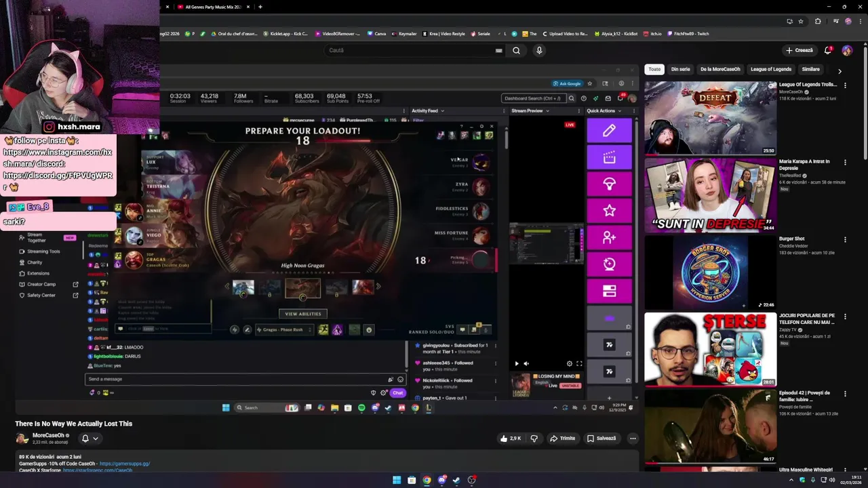Open Chrome extensions puzzle icon

818,21
